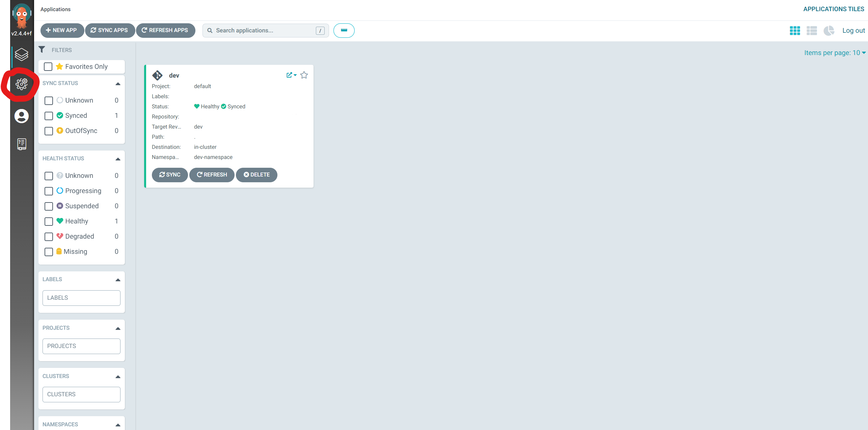The width and height of the screenshot is (868, 430).
Task: Enable Favorites Only checkbox
Action: coord(48,67)
